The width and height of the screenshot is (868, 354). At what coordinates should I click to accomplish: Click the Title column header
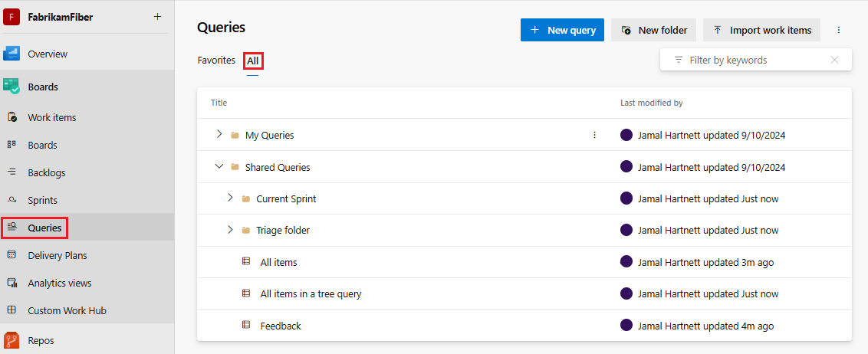click(219, 103)
